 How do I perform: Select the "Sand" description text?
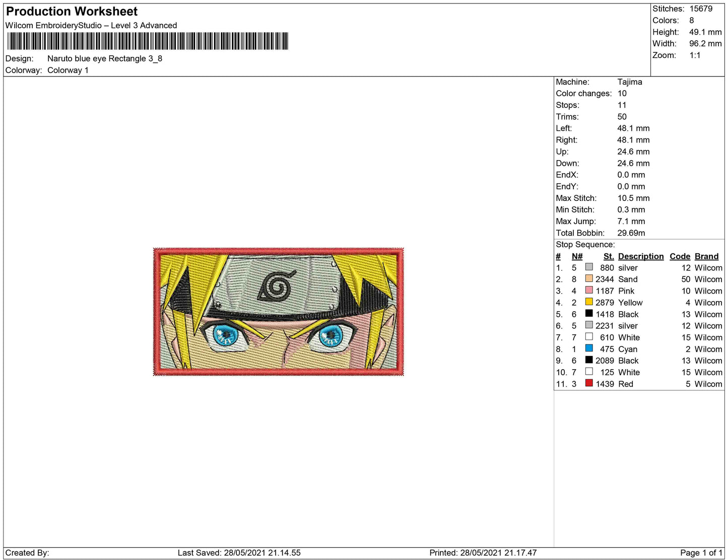pos(628,279)
